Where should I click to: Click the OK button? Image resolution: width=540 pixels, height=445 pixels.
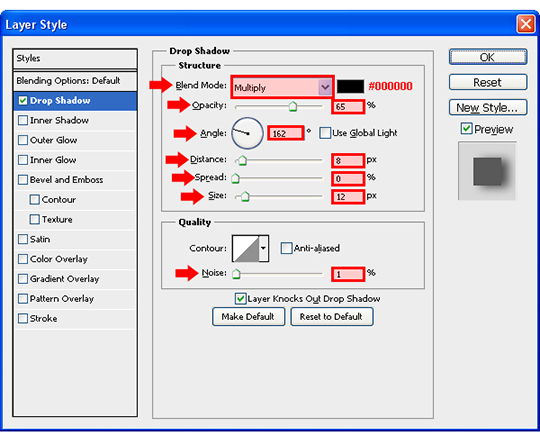pos(488,57)
